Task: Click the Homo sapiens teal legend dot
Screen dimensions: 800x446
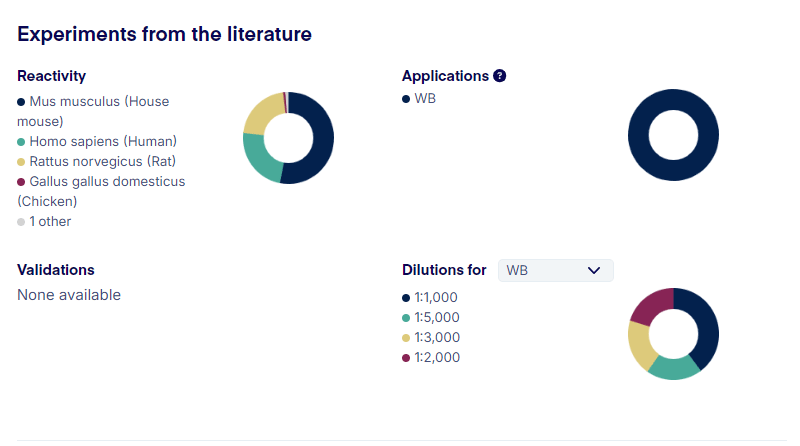Action: point(21,142)
